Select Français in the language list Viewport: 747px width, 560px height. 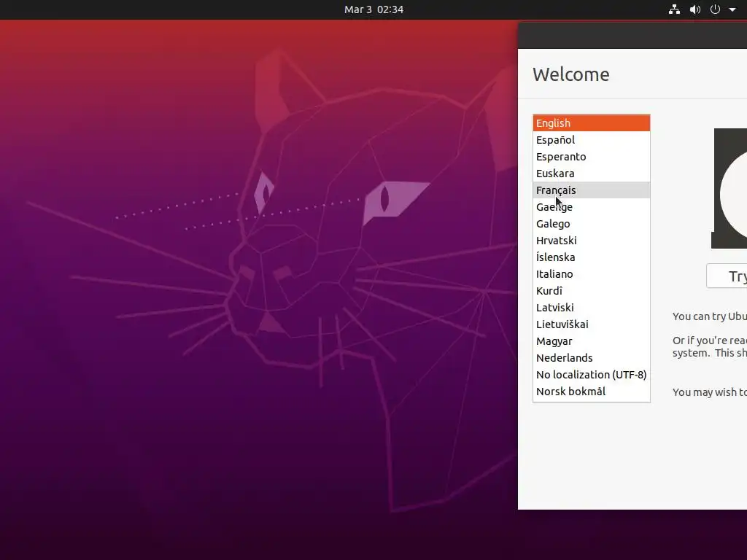[591, 190]
